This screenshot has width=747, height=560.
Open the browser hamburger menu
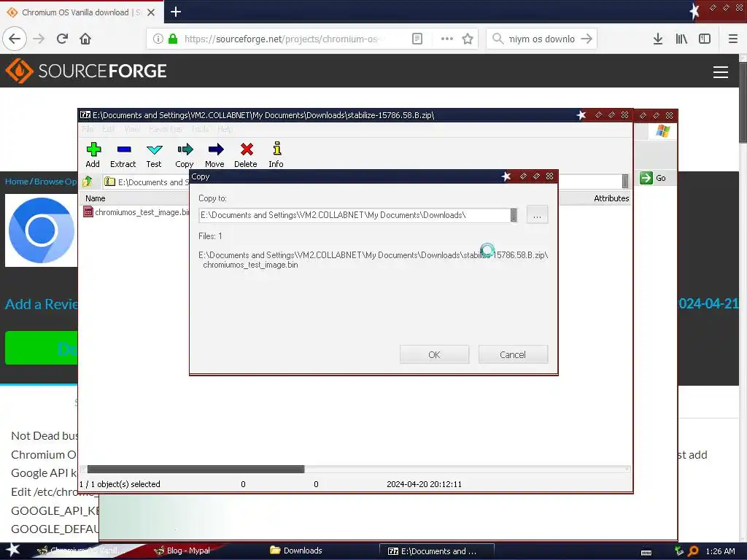(732, 39)
